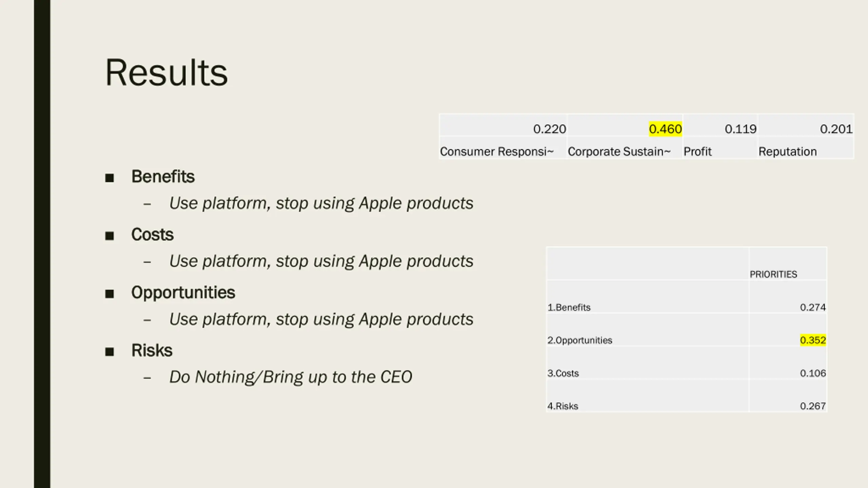Image resolution: width=868 pixels, height=488 pixels.
Task: Click the highlighted 0.460 value
Action: click(665, 129)
